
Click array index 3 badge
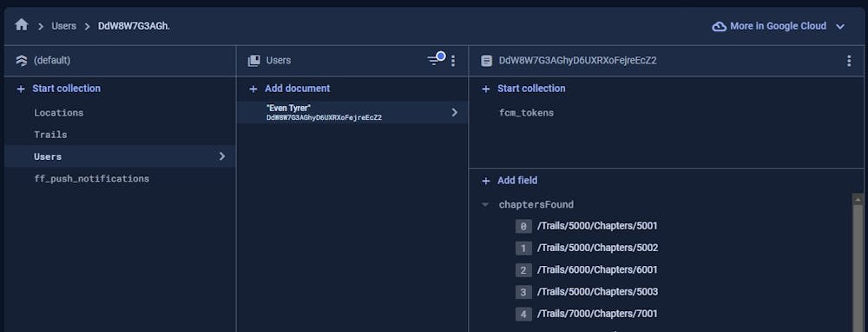pos(523,292)
